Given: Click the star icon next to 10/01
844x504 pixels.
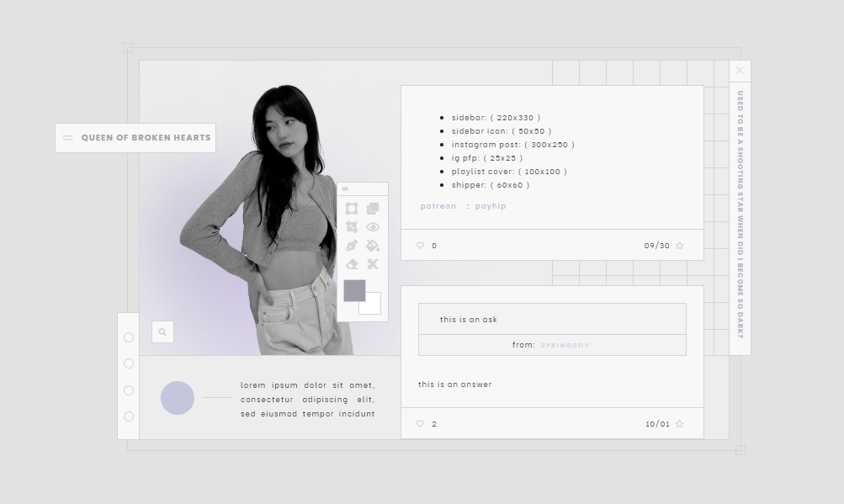Looking at the screenshot, I should coord(679,424).
